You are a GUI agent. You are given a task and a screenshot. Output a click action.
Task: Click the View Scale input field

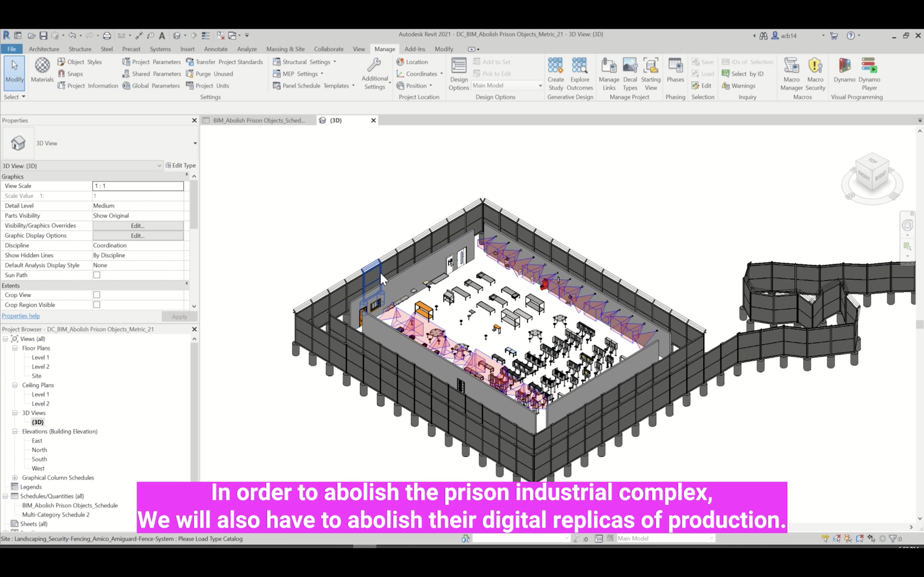[x=137, y=186]
